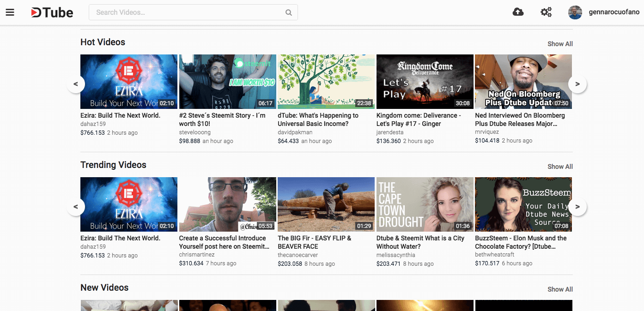644x311 pixels.
Task: Click title 'Create a Successful Introduce Yourself post'
Action: click(x=225, y=242)
